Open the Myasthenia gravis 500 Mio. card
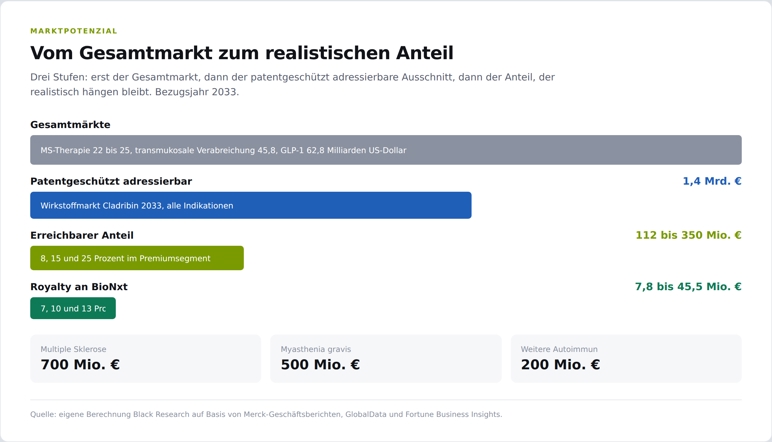 pos(386,358)
